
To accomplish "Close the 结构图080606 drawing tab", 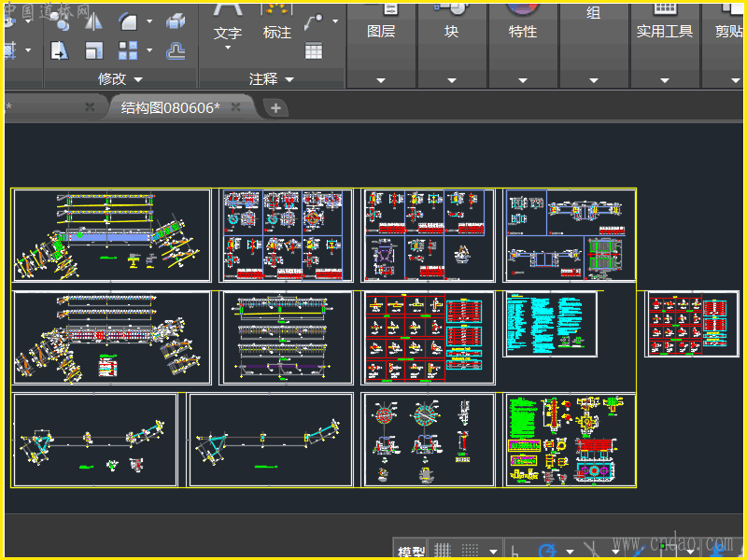I will coord(236,107).
